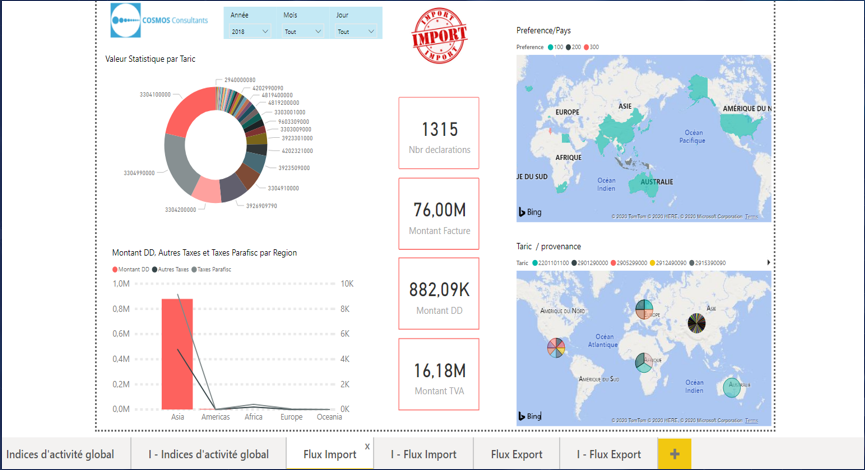Open the Jour dropdown showing Tout
Screen dimensions: 865x470
pyautogui.click(x=356, y=31)
